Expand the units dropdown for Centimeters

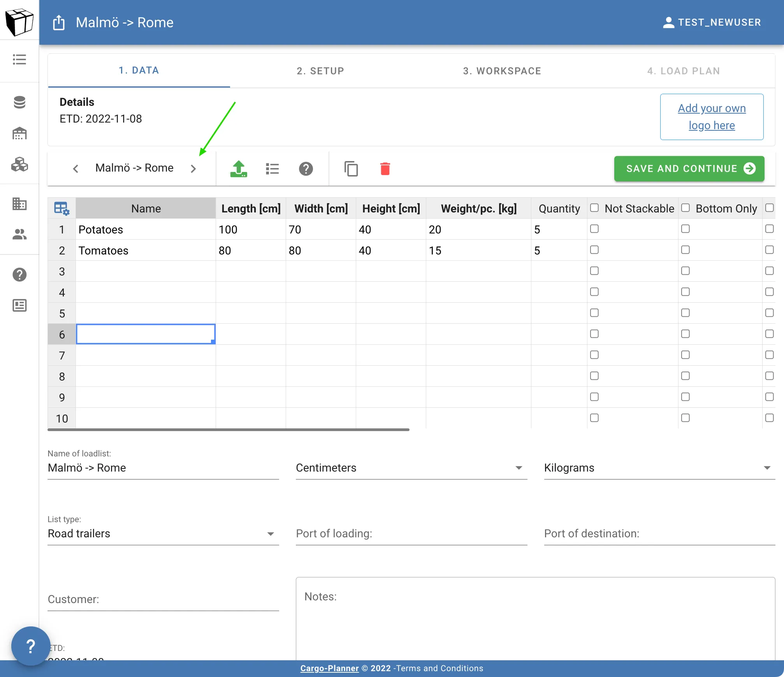click(520, 468)
